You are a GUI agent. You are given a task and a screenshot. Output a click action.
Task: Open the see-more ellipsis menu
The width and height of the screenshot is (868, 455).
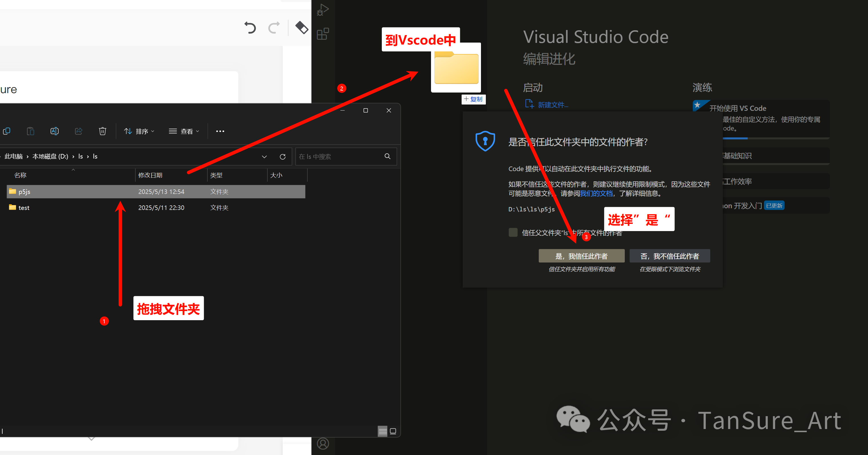(x=220, y=131)
